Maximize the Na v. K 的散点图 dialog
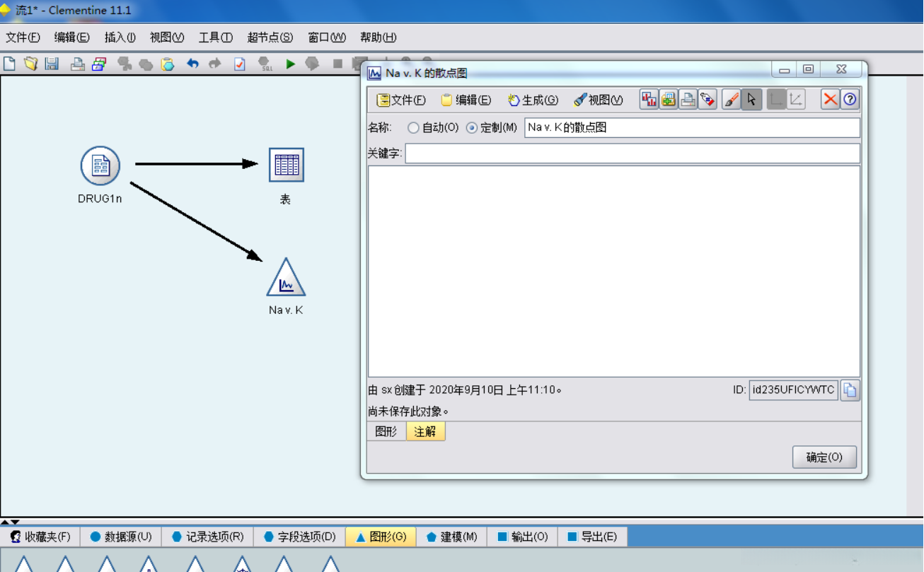Viewport: 924px width, 572px height. coord(808,69)
